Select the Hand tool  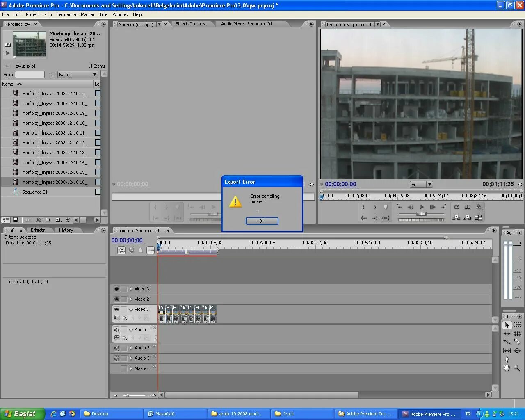507,368
